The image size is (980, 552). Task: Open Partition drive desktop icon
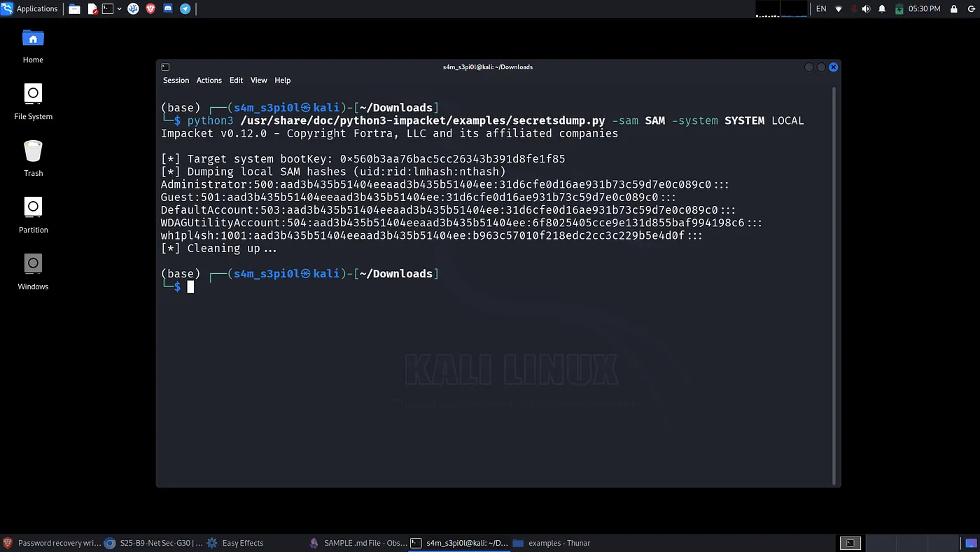[33, 216]
